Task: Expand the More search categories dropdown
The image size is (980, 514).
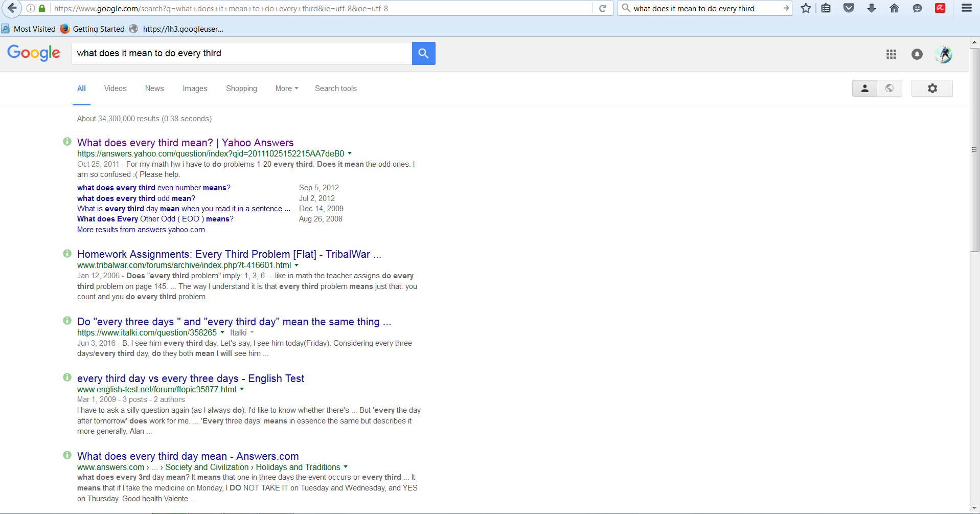Action: click(x=287, y=88)
